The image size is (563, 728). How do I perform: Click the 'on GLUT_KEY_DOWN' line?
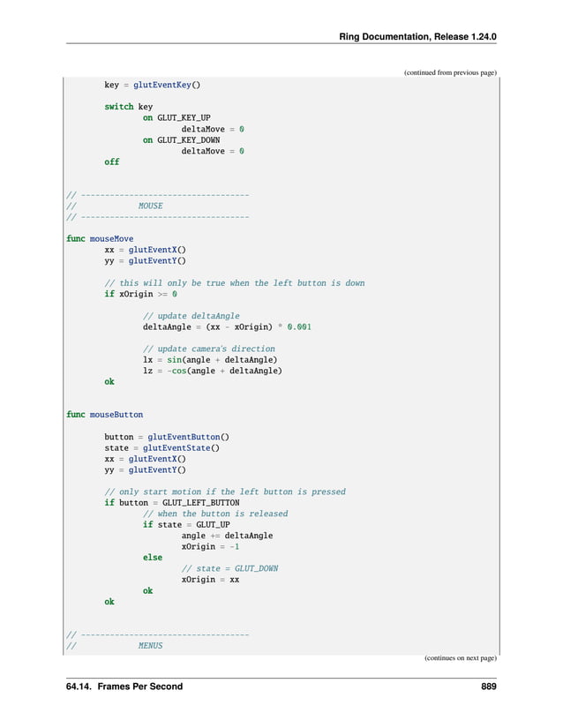[x=182, y=139]
